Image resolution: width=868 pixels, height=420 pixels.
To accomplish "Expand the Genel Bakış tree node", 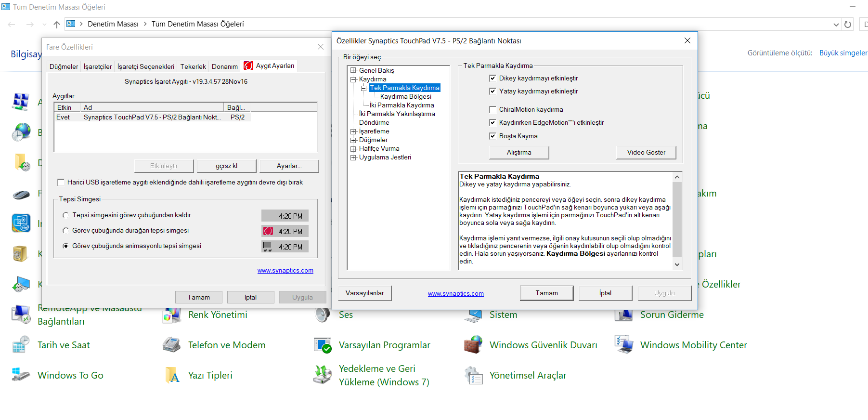I will [353, 70].
